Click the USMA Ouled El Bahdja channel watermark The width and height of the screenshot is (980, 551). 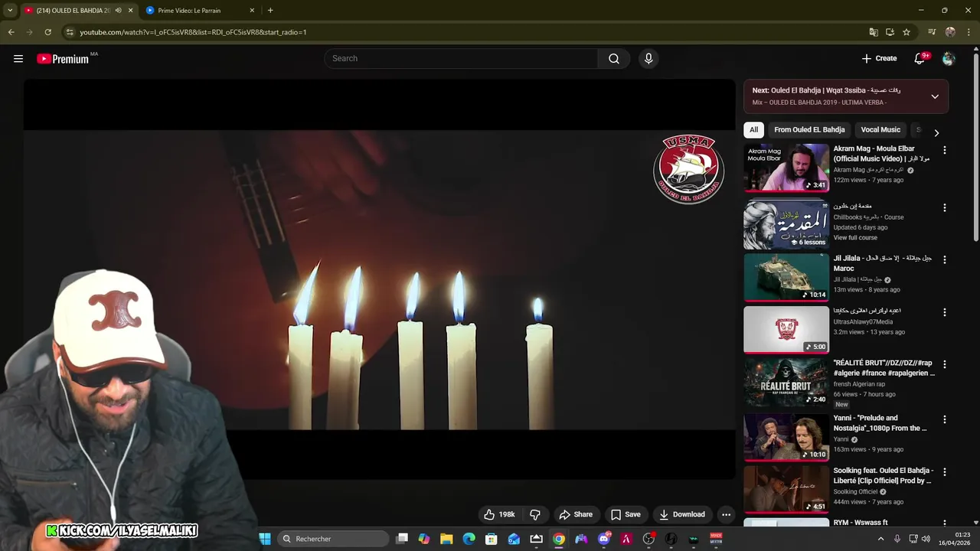tap(688, 169)
